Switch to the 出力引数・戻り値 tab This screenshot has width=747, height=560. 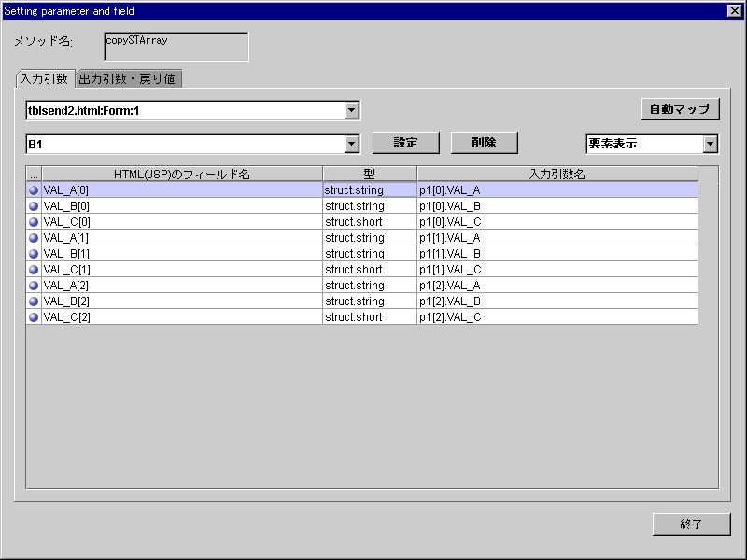(x=127, y=79)
